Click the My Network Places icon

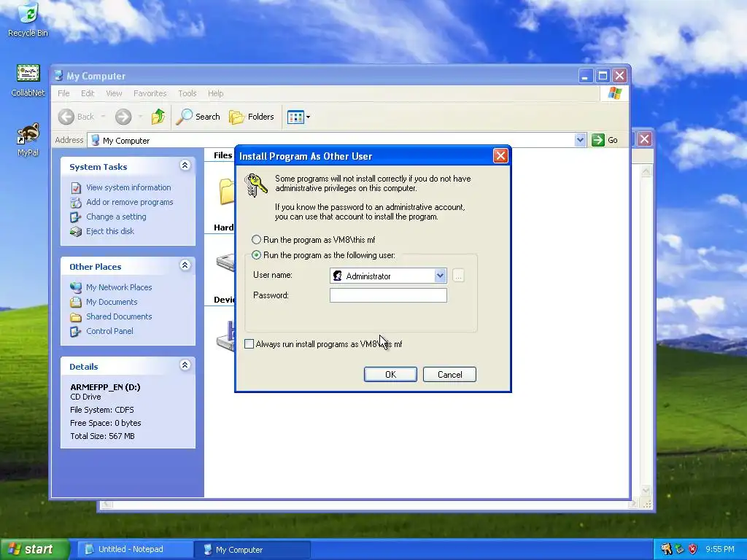(x=76, y=287)
